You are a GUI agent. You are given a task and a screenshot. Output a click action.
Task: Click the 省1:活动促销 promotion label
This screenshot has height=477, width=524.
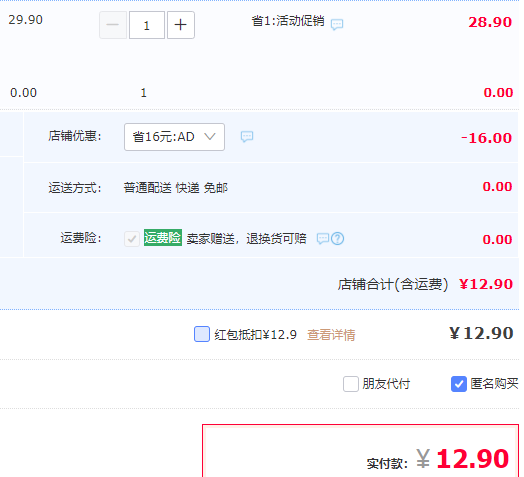click(288, 21)
